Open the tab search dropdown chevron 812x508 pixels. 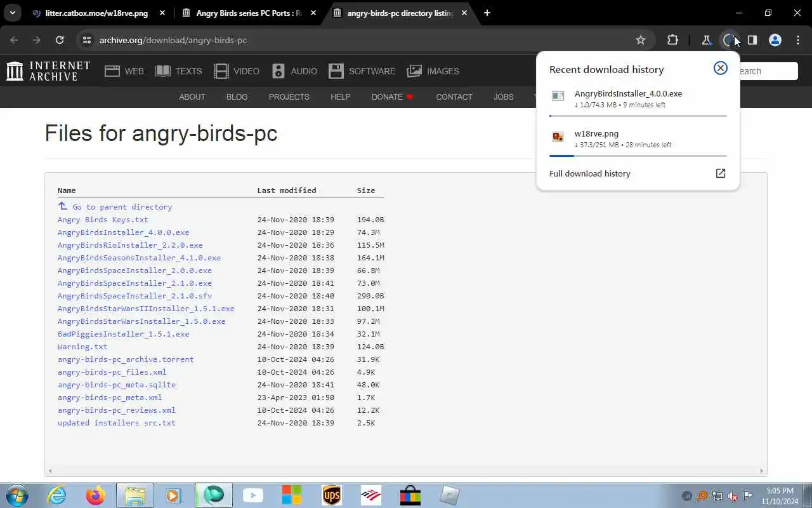(x=12, y=13)
